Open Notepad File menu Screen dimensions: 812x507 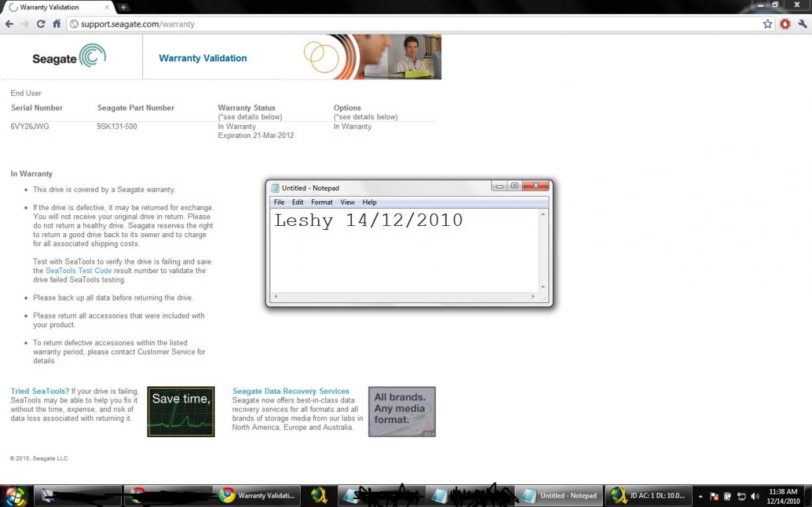(279, 203)
